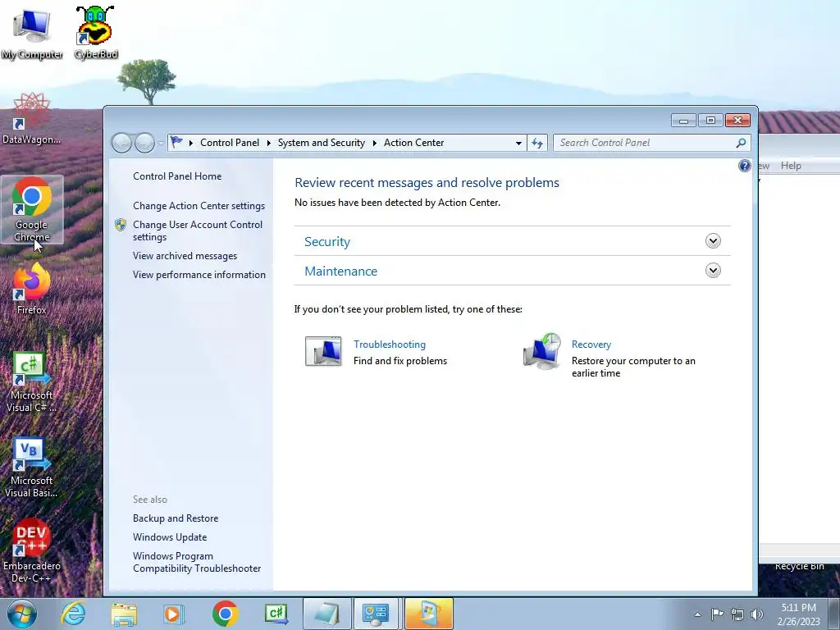The height and width of the screenshot is (630, 840).
Task: Click the Recovery computer icon
Action: [541, 351]
